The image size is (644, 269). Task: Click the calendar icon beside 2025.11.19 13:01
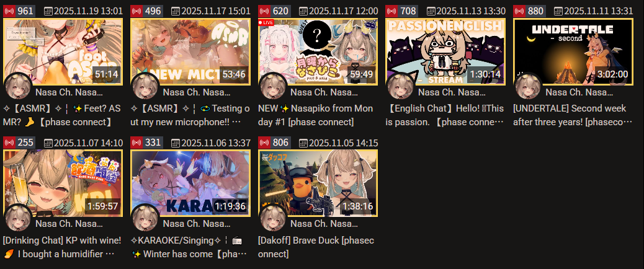(48, 11)
